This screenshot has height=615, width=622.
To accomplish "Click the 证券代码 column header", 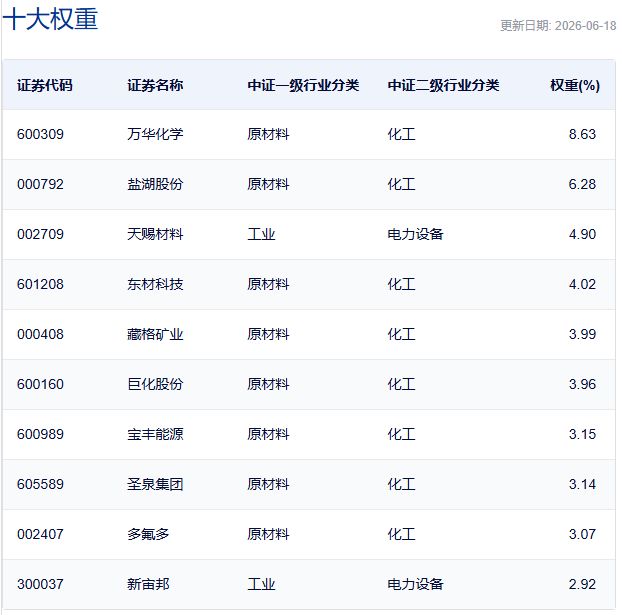I will (45, 85).
